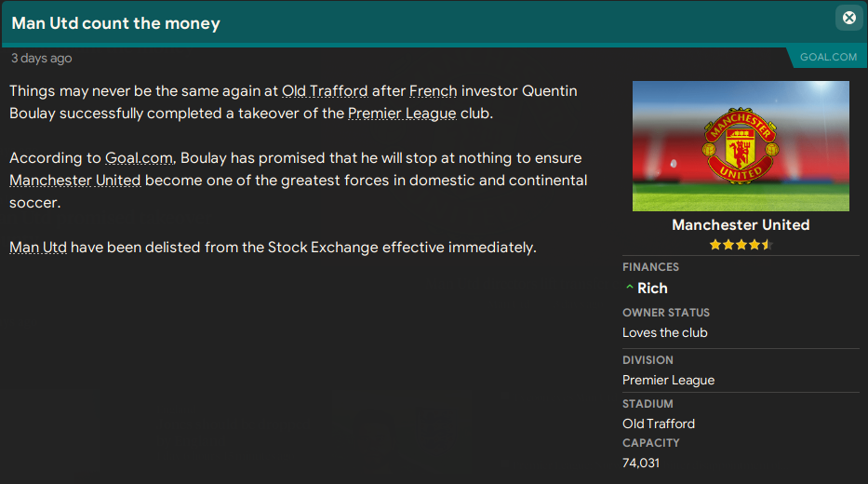Click the Loves the club owner status
The image size is (868, 484).
(664, 333)
